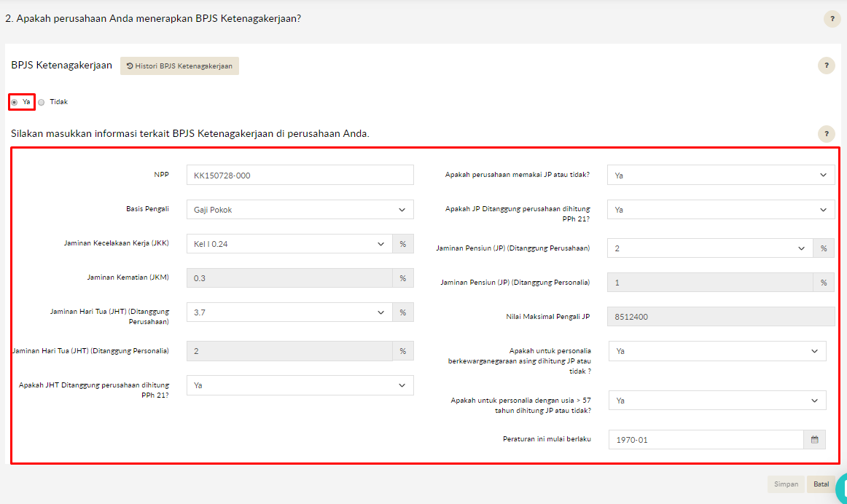Select the Ya radio button
The height and width of the screenshot is (504, 847).
(15, 102)
